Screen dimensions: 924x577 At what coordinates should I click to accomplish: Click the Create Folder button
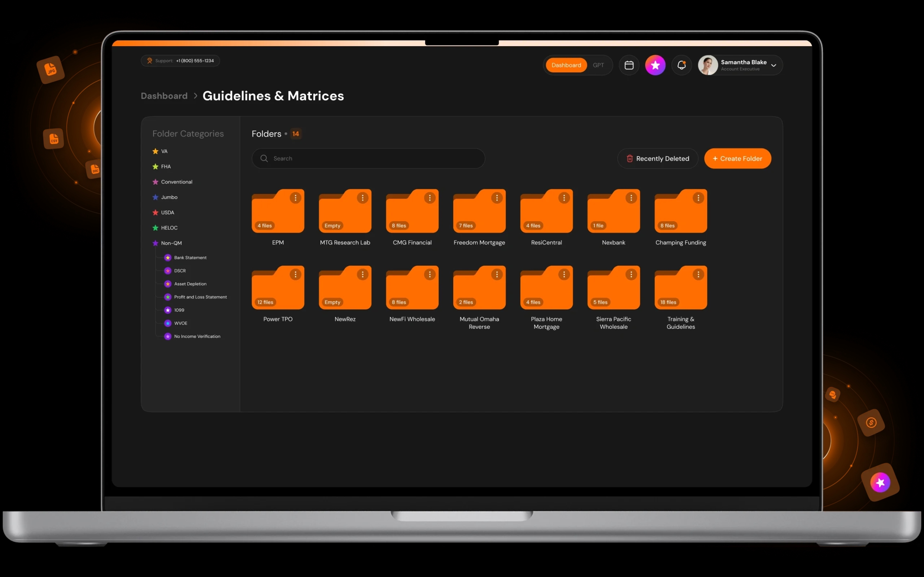[737, 158]
